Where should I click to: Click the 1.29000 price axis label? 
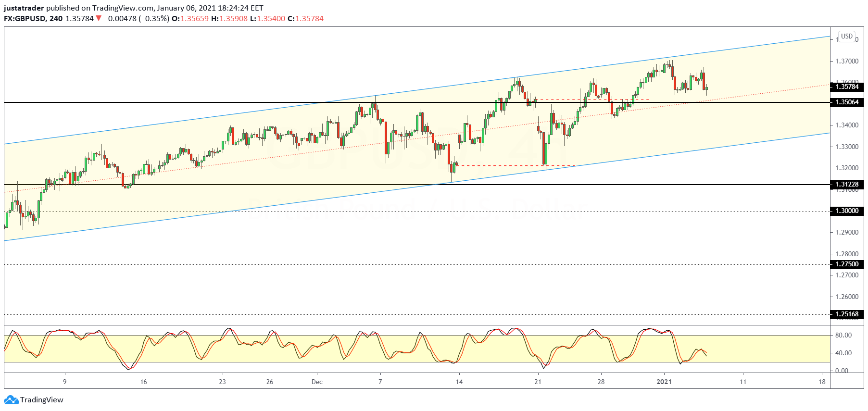[847, 232]
